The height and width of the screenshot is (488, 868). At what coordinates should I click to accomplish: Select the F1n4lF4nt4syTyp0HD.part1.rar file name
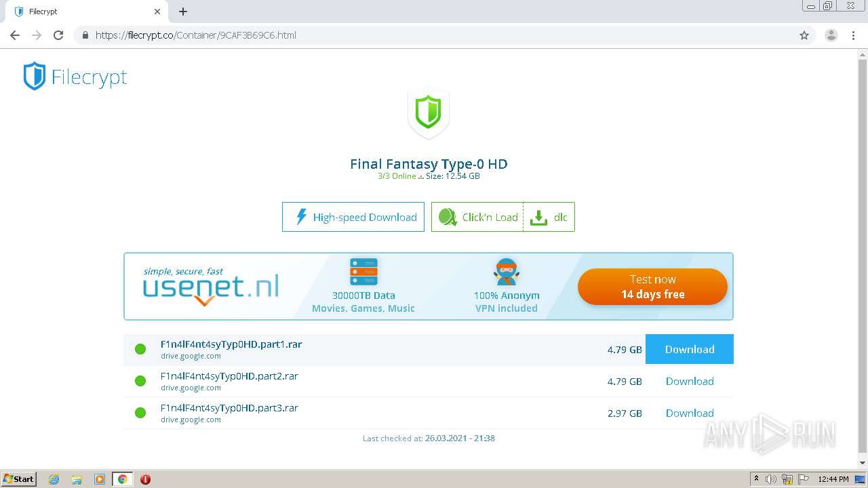pyautogui.click(x=231, y=344)
